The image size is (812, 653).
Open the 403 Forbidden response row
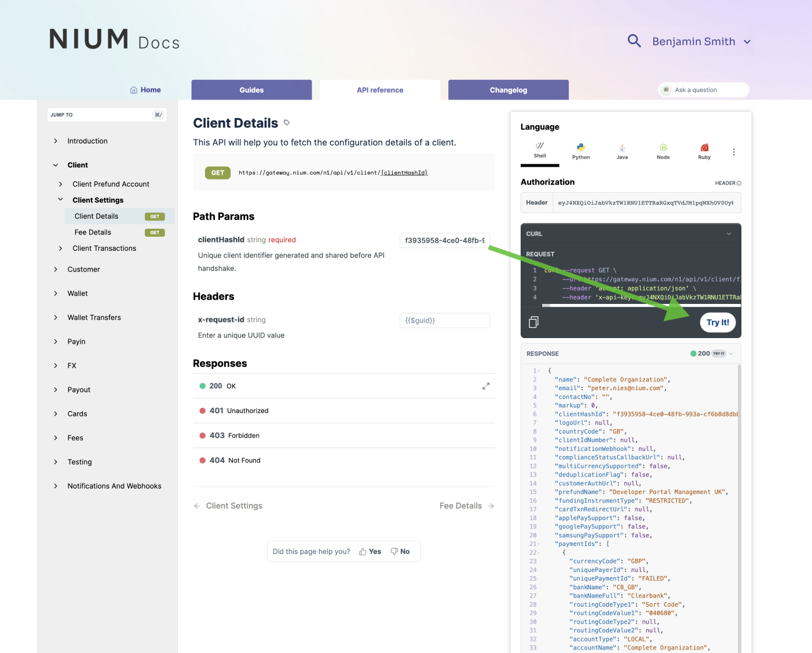coord(344,436)
